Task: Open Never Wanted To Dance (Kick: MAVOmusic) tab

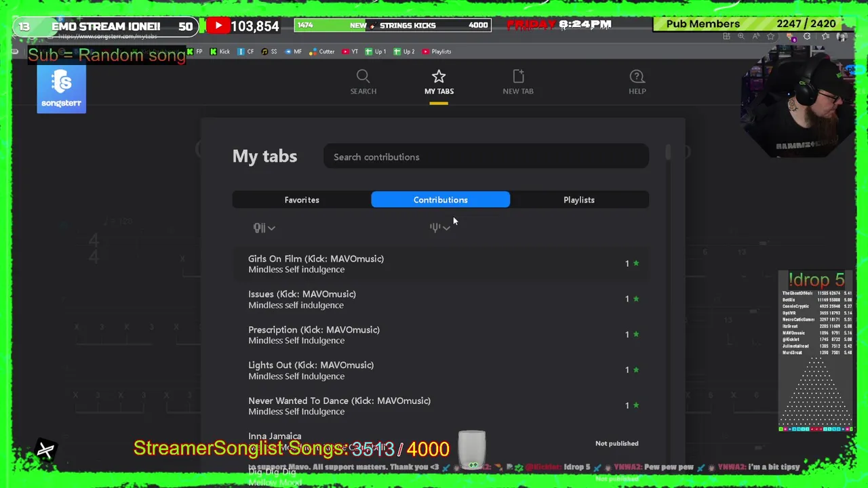Action: pyautogui.click(x=339, y=401)
